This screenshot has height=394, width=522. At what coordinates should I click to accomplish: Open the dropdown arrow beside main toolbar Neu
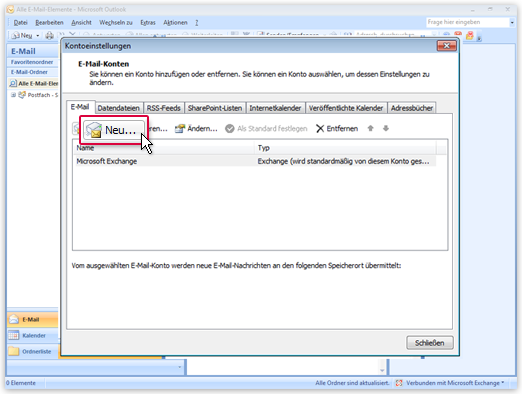tap(38, 35)
